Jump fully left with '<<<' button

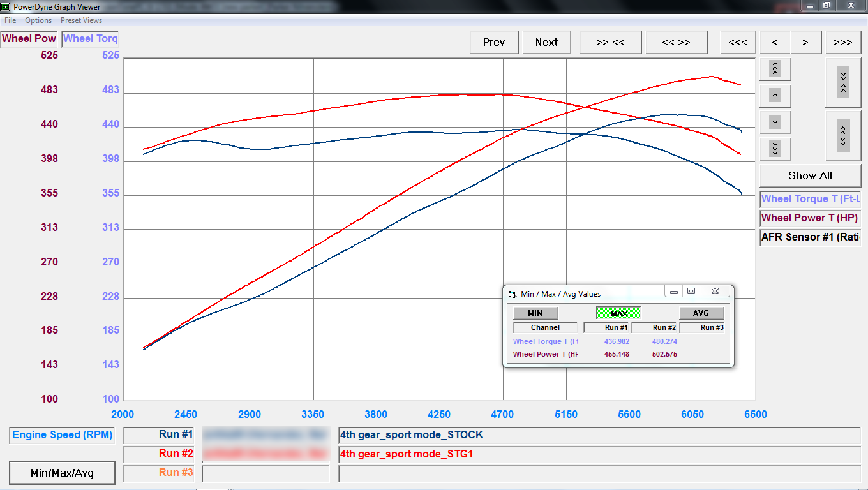(x=737, y=42)
